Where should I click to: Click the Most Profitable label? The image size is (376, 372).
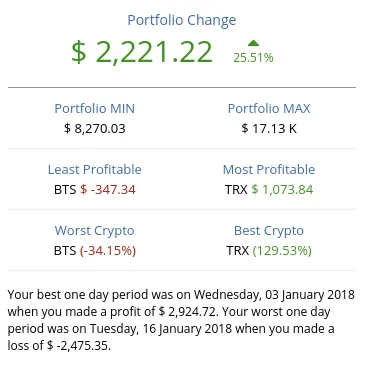pos(269,170)
